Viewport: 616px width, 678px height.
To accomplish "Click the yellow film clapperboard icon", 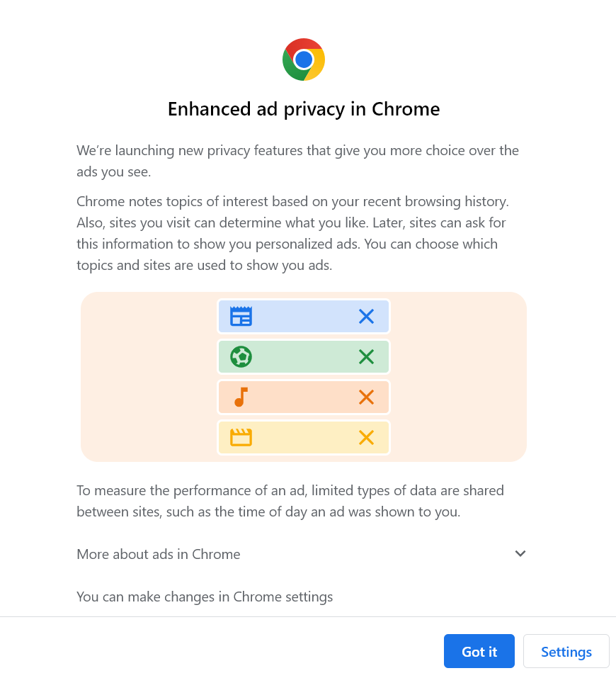I will 241,437.
